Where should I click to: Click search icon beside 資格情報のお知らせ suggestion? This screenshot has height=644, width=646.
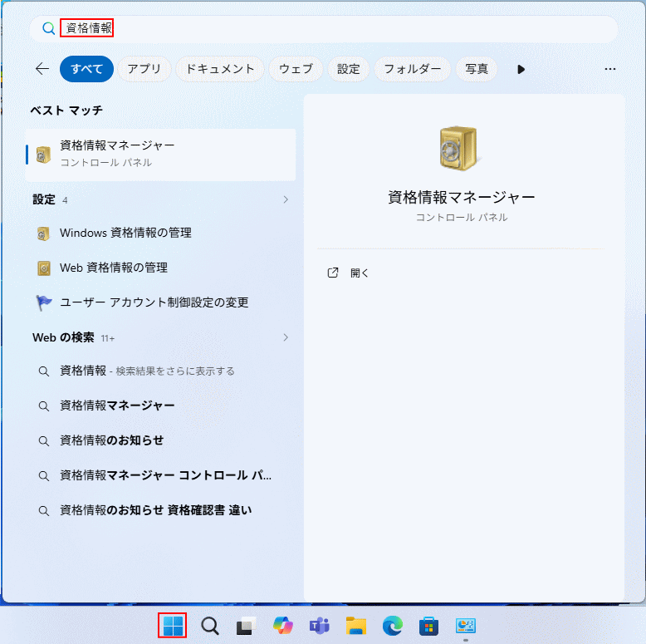pyautogui.click(x=44, y=441)
